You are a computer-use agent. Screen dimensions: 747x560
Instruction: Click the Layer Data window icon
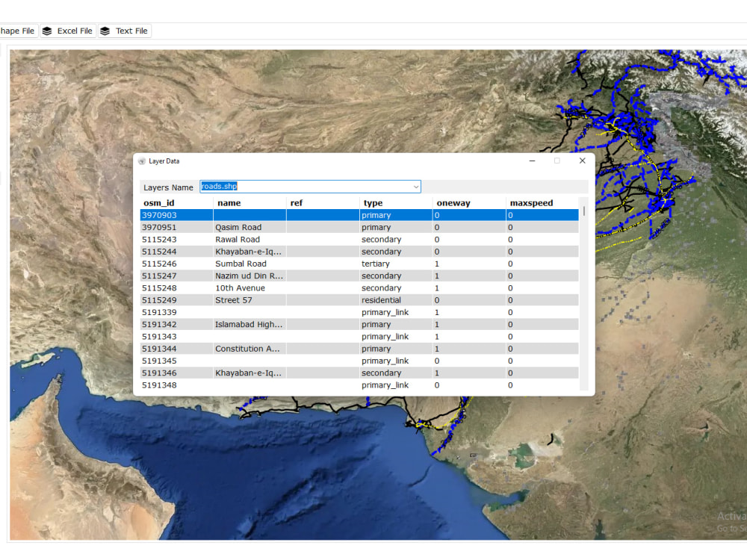pyautogui.click(x=141, y=161)
